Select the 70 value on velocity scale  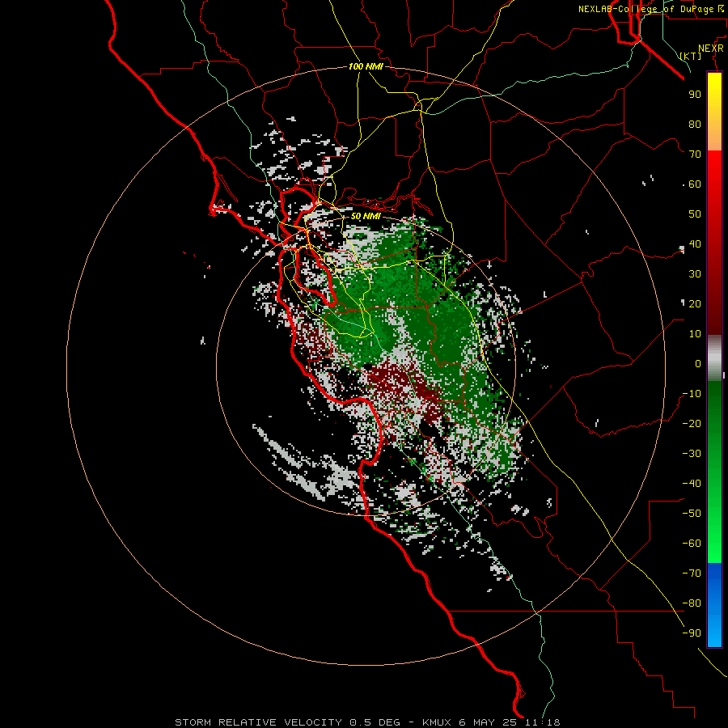pyautogui.click(x=695, y=154)
